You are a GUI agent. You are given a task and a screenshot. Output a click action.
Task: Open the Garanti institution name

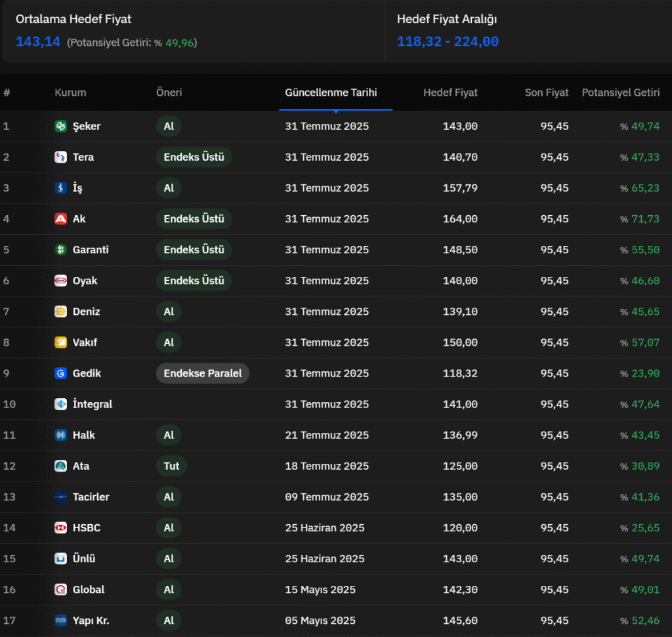91,250
